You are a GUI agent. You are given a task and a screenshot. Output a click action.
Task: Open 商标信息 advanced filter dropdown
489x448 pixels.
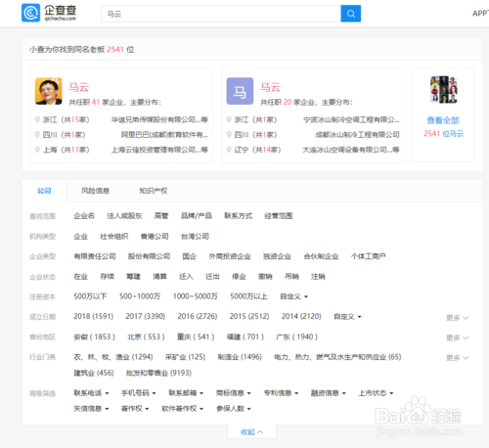click(234, 393)
